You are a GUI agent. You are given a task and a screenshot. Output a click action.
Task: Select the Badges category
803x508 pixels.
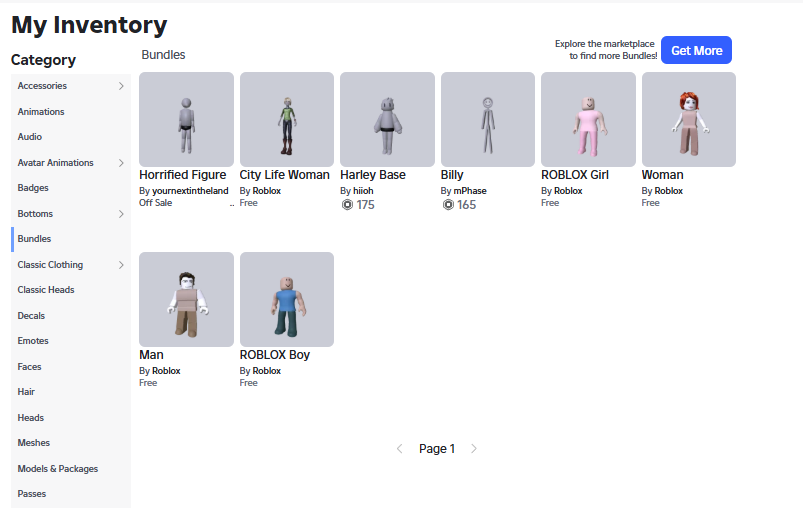(71, 188)
